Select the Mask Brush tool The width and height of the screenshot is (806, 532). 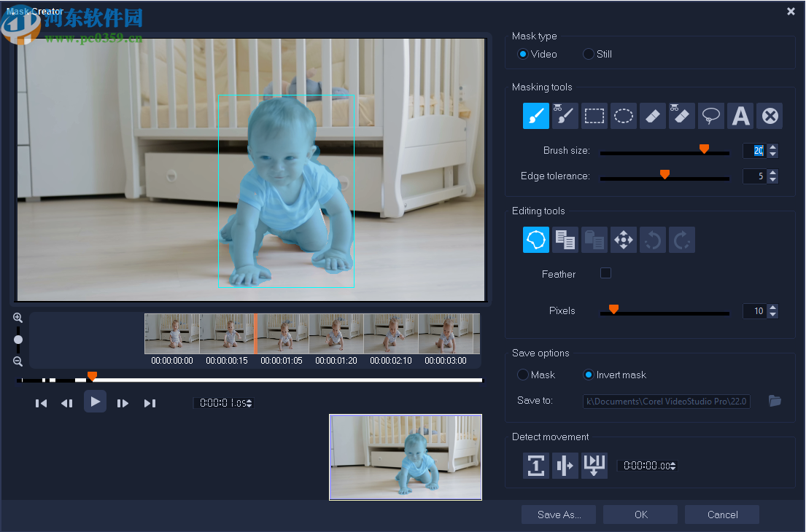click(536, 116)
